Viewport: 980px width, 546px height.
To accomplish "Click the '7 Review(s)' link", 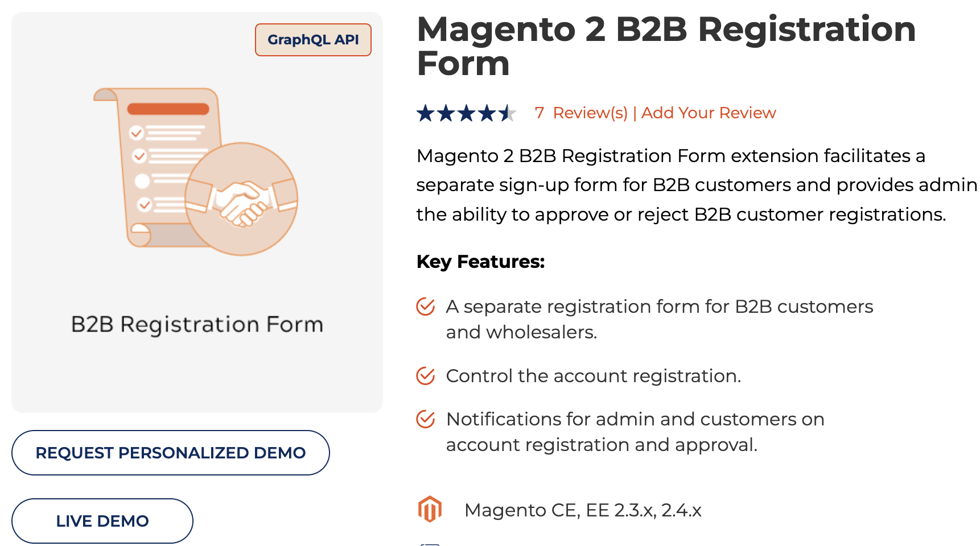I will (x=582, y=113).
